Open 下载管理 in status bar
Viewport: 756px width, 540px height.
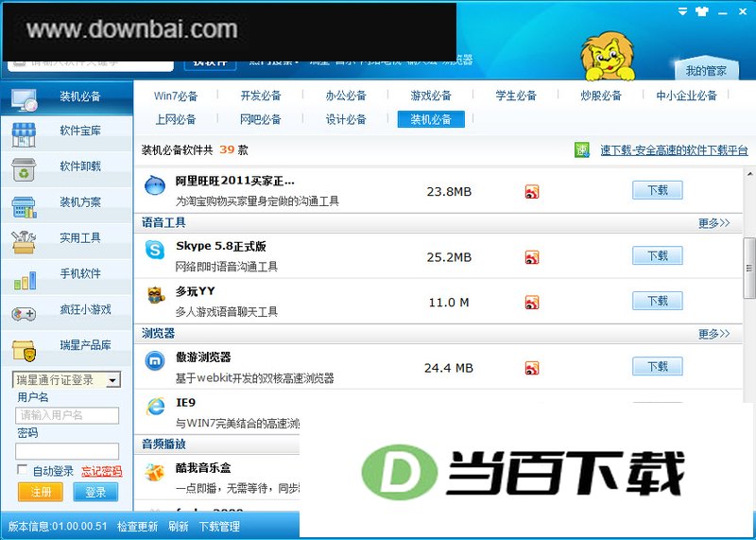tap(219, 526)
